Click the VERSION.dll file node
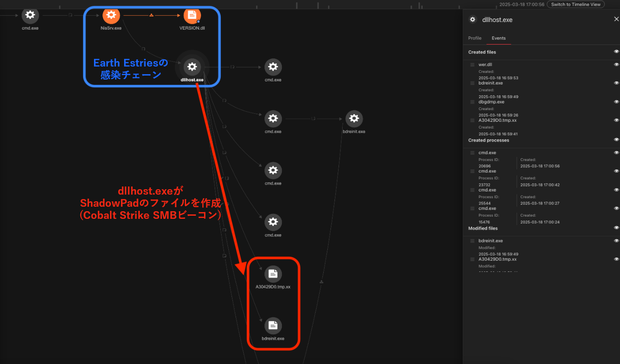This screenshot has width=620, height=364. point(192,15)
